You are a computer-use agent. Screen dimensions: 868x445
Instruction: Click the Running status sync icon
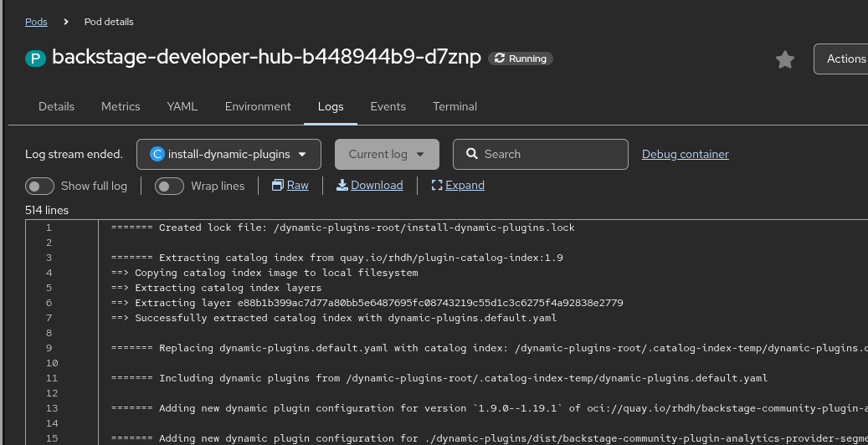coord(500,59)
